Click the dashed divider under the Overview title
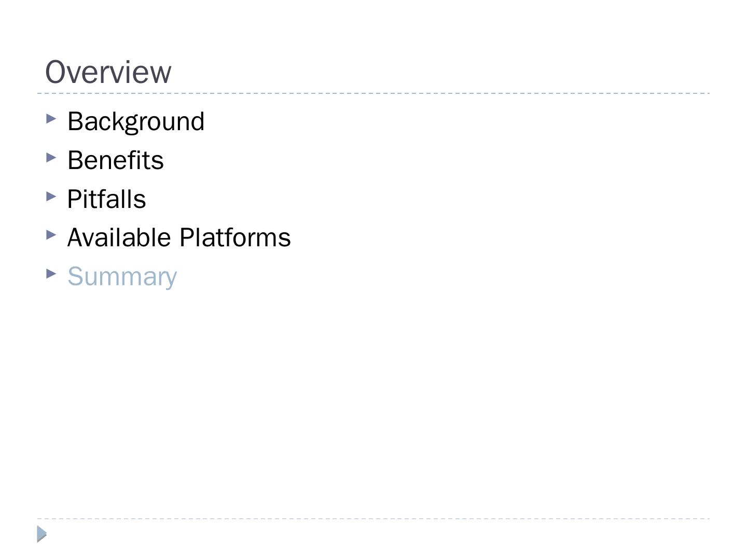This screenshot has width=747, height=560. coord(374,93)
